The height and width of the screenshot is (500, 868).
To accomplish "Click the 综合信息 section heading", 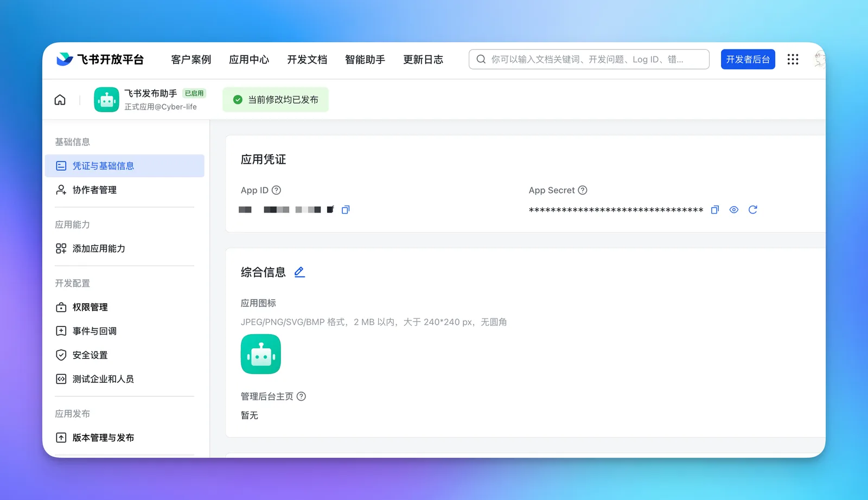I will [x=264, y=272].
